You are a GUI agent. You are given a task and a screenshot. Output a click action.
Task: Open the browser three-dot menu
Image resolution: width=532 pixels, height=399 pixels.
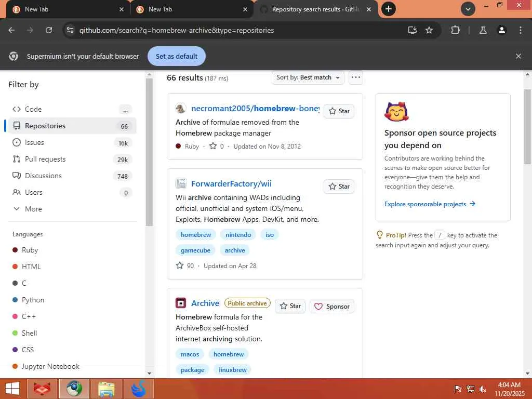(x=521, y=30)
